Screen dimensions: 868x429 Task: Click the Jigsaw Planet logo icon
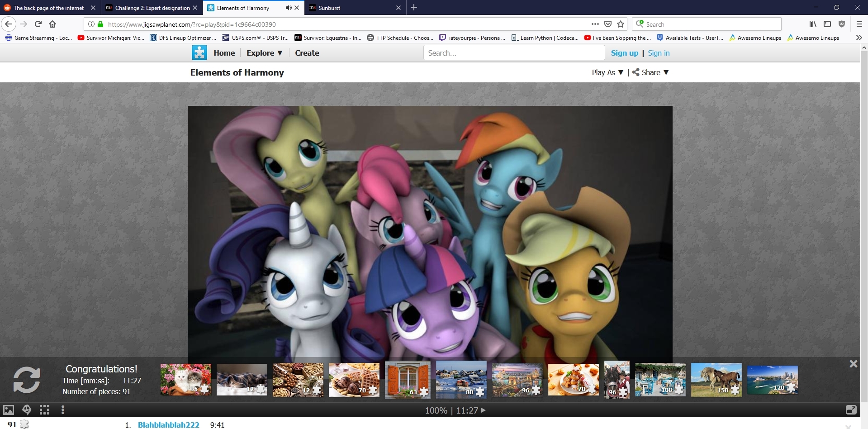tap(199, 53)
